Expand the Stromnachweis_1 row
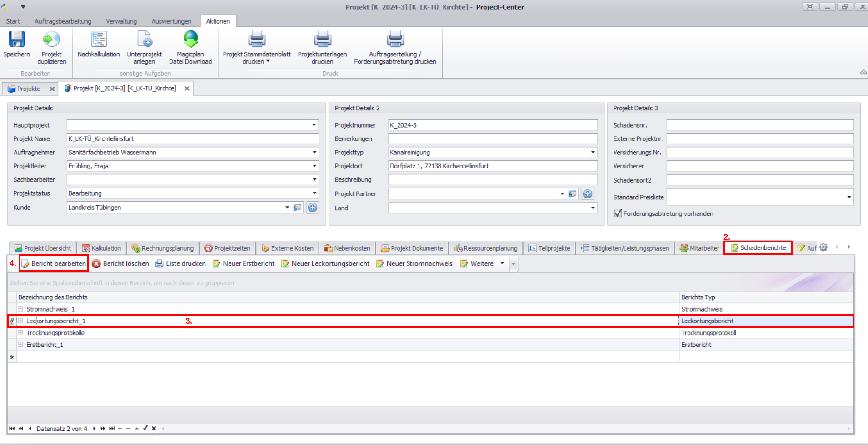This screenshot has height=445, width=868. tap(20, 309)
